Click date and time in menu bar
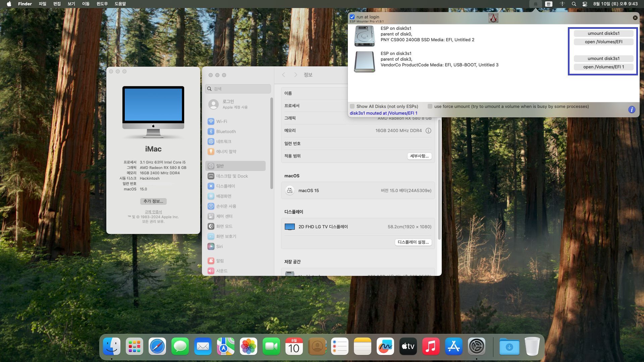The image size is (644, 362). point(615,4)
